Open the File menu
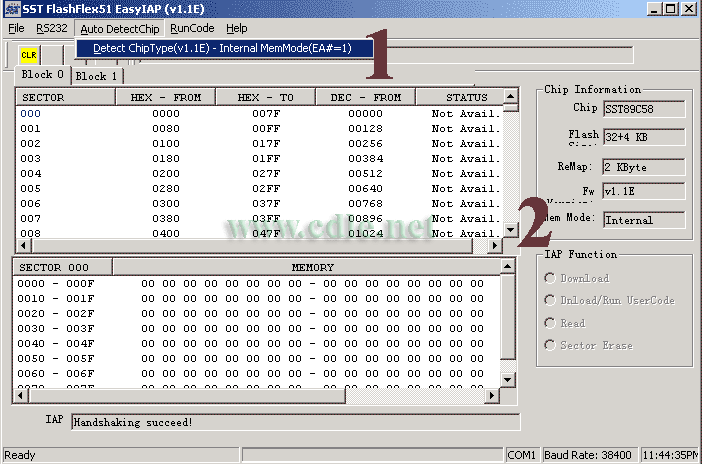702x464 pixels. tap(16, 28)
